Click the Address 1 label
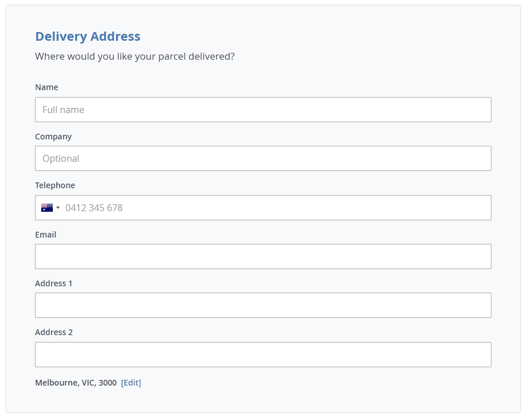The width and height of the screenshot is (527, 420). pyautogui.click(x=54, y=283)
